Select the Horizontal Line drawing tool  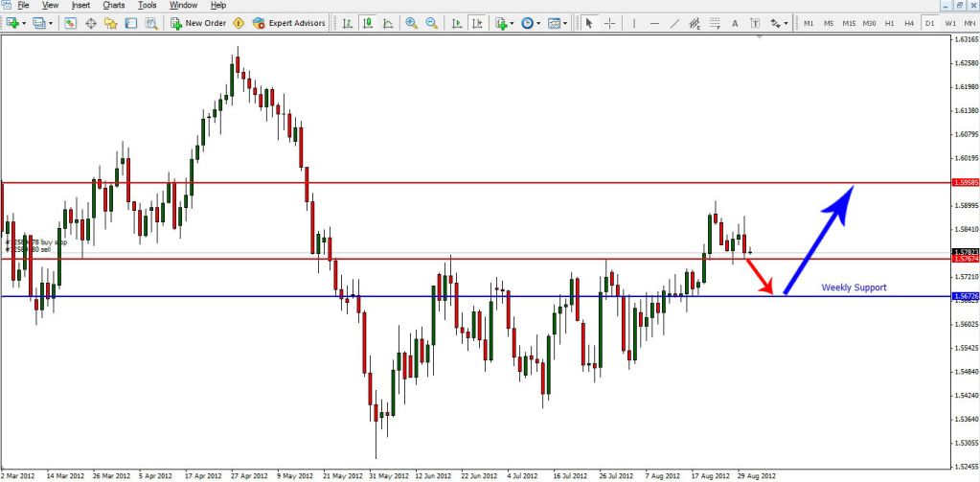point(654,23)
